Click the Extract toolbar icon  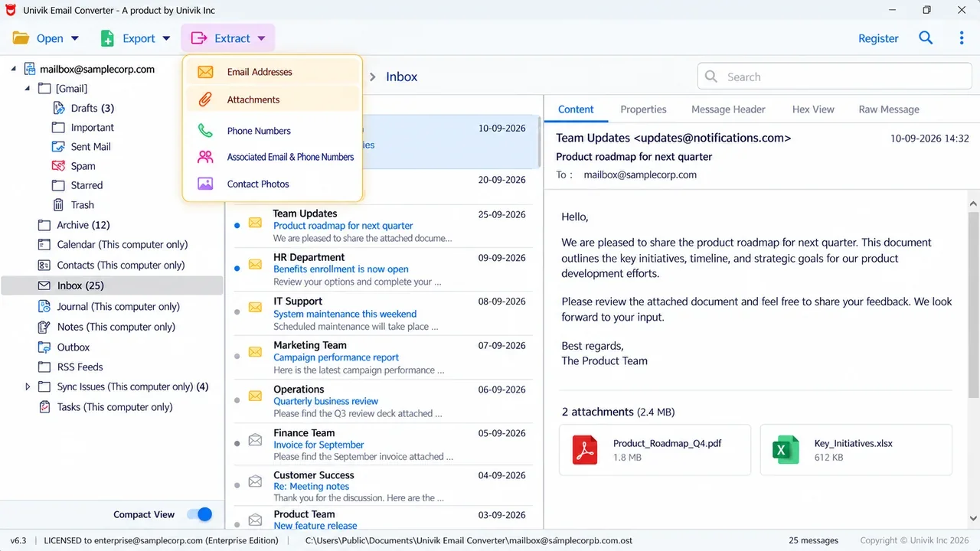point(199,38)
